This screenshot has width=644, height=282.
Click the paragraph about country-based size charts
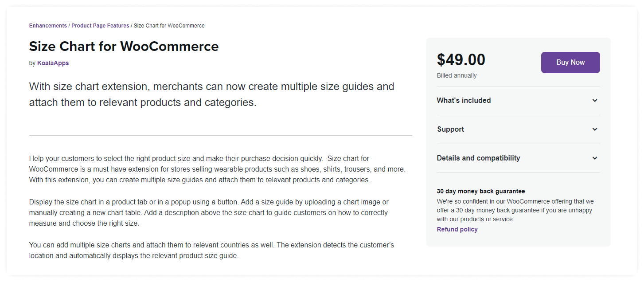[211, 250]
